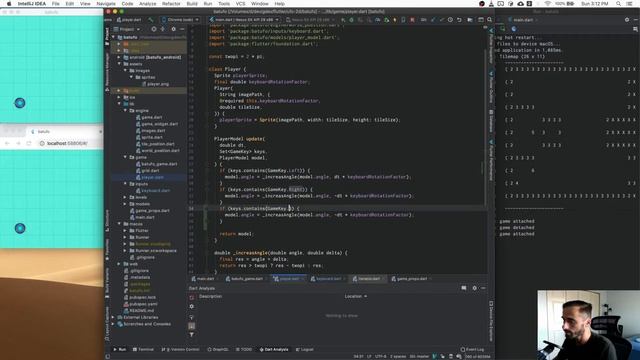640x360 pixels.
Task: Open the Analyze menu
Action: tap(148, 4)
